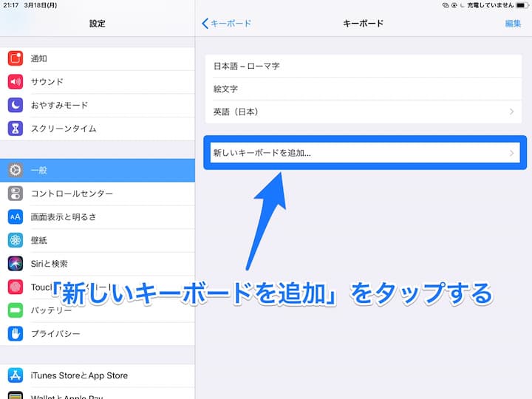The width and height of the screenshot is (532, 399).
Task: Tap the 21:17 clock in status bar
Action: coord(11,5)
